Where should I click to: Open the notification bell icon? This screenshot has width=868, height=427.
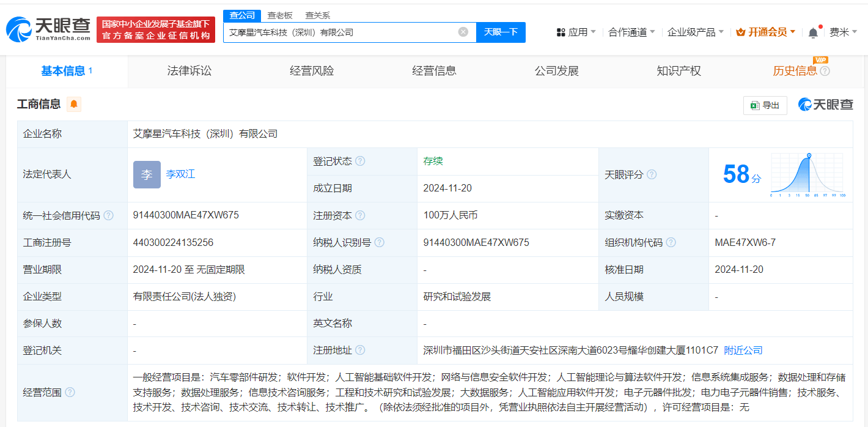point(813,31)
